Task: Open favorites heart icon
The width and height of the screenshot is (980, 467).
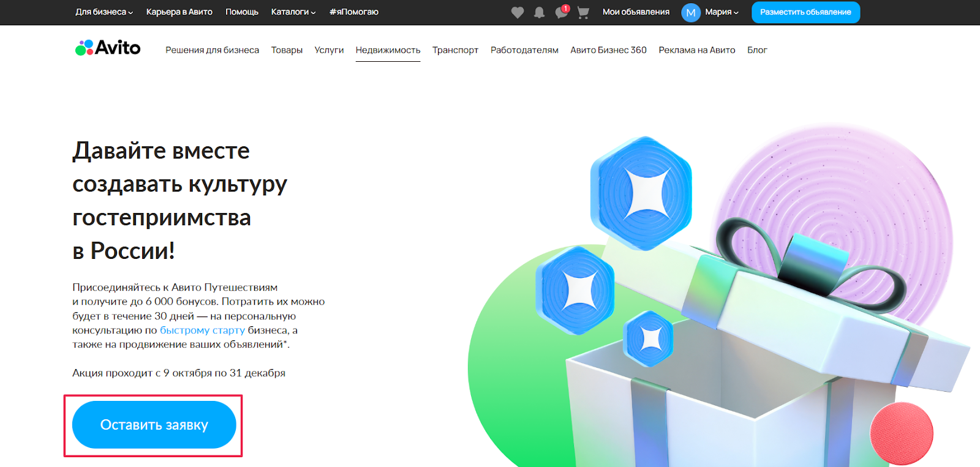Action: (518, 12)
